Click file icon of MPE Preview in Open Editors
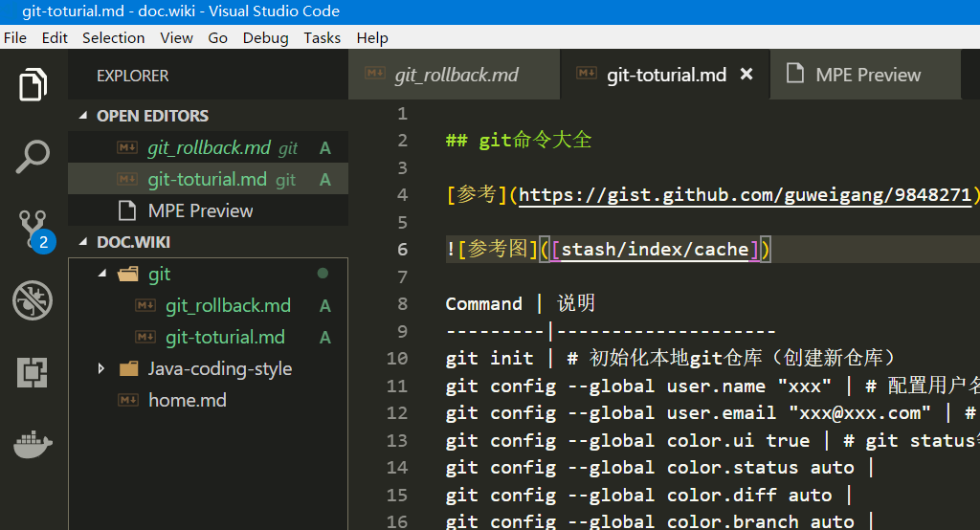980x530 pixels. pos(127,210)
